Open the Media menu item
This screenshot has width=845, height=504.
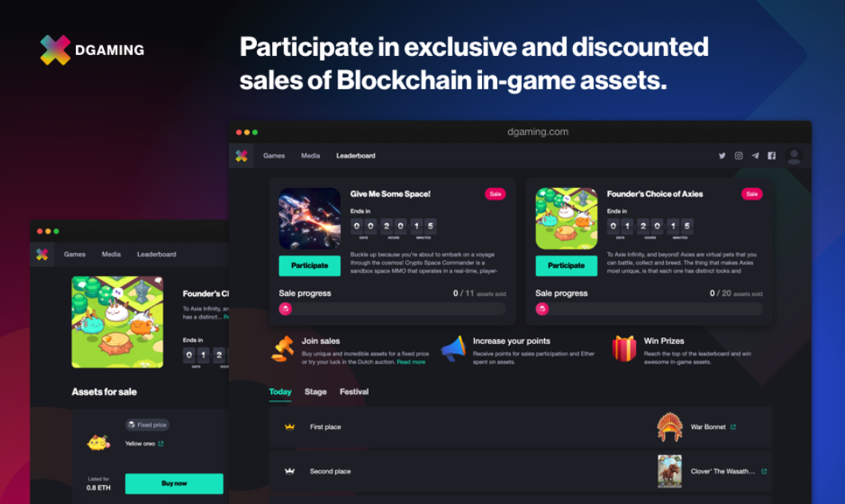coord(310,156)
